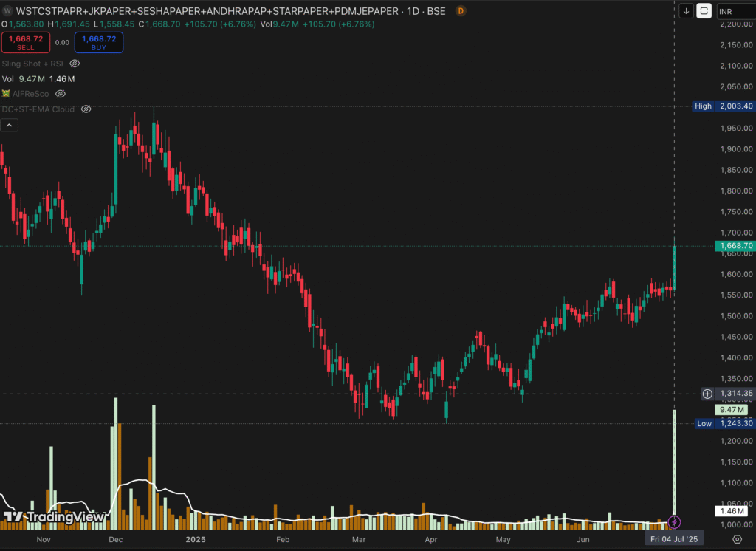Toggle visibility of AIFReSco indicator
756x551 pixels.
61,94
